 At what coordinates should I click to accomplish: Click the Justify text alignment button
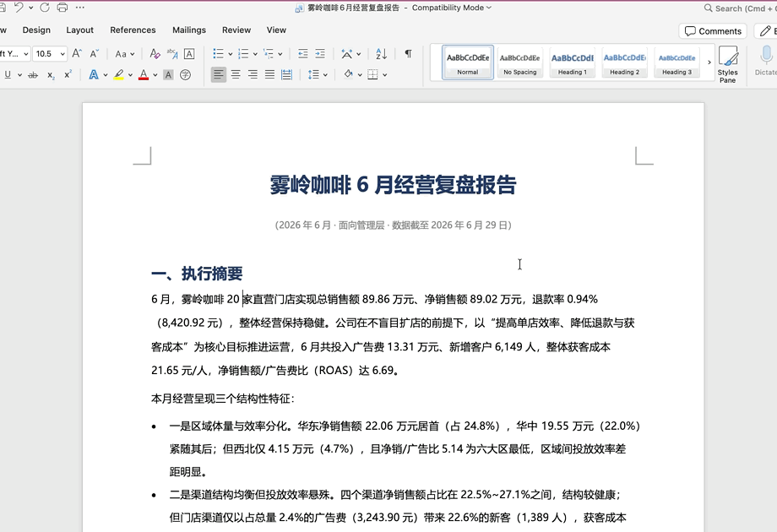coord(269,75)
